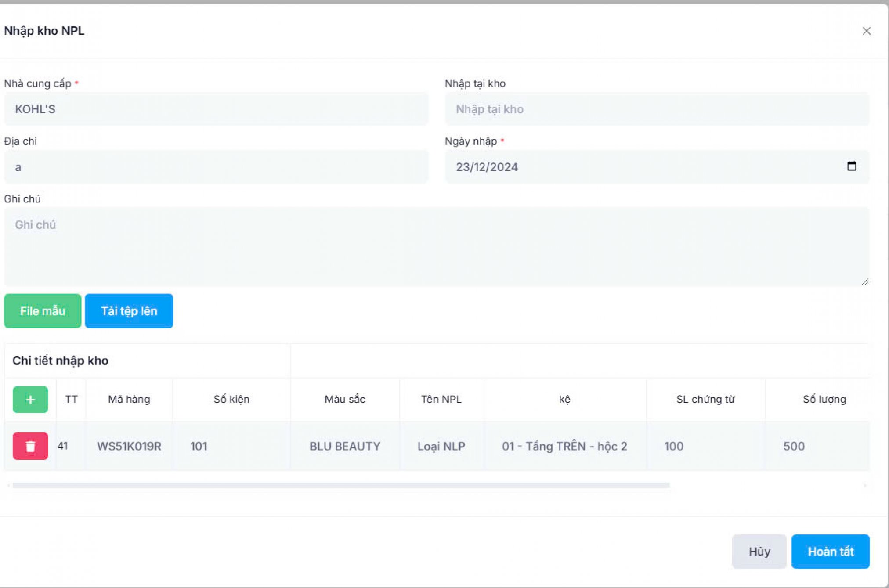Edit the Số lượng value 500
Image resolution: width=889 pixels, height=588 pixels.
(817, 446)
